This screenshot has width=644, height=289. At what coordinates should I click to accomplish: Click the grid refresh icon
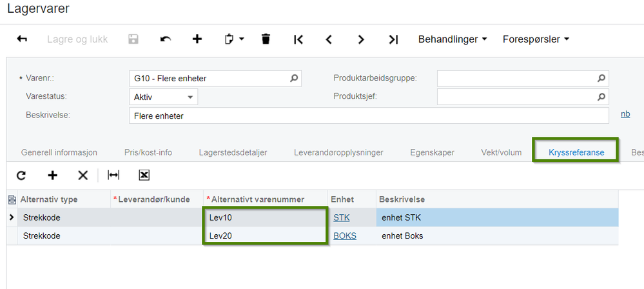point(21,175)
